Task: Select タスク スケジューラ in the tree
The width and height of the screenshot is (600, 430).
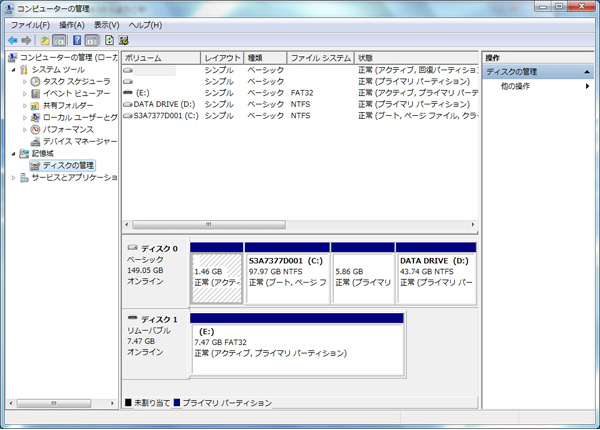Action: [x=76, y=81]
